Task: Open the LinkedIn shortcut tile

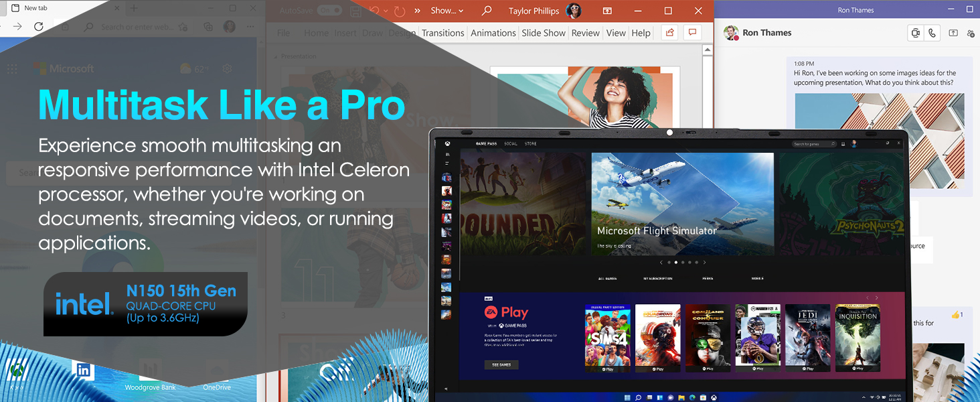Action: (x=83, y=371)
